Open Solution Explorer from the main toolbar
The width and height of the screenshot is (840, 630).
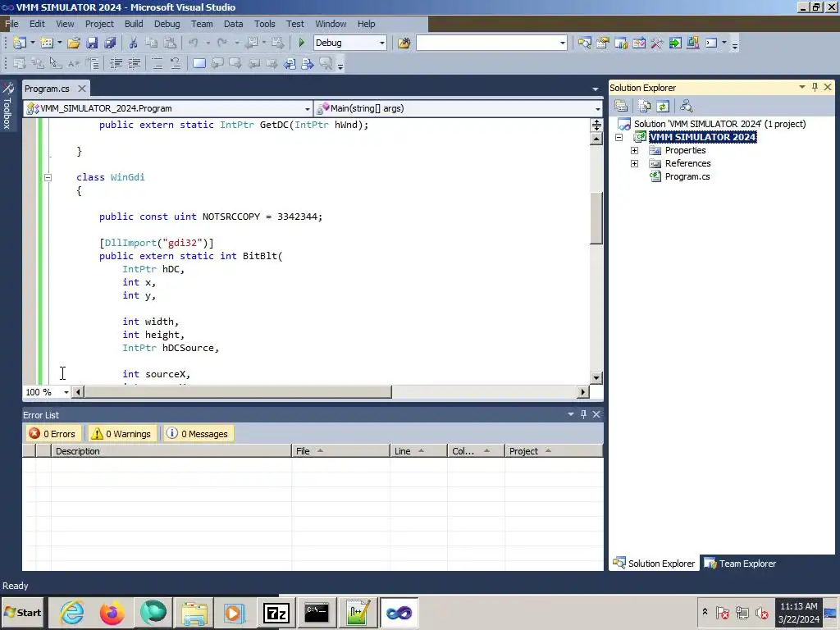click(x=584, y=43)
